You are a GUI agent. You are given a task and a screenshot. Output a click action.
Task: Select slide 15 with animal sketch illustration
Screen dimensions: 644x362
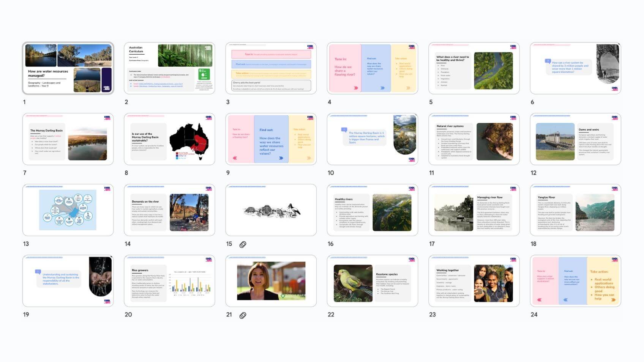pos(271,210)
